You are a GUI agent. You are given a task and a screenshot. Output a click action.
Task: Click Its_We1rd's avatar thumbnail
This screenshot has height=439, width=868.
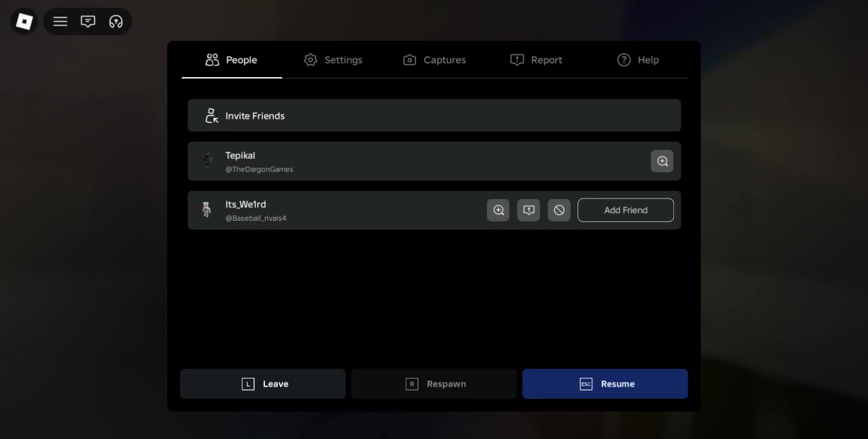[x=207, y=209]
